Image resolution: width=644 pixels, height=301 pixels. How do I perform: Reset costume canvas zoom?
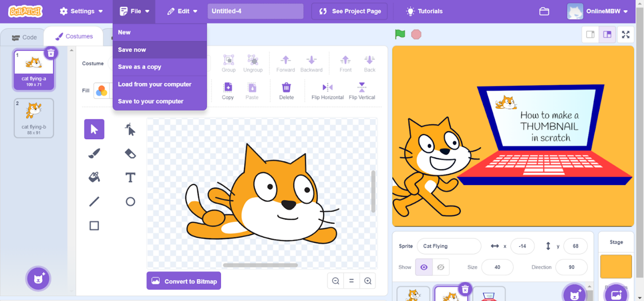(351, 281)
